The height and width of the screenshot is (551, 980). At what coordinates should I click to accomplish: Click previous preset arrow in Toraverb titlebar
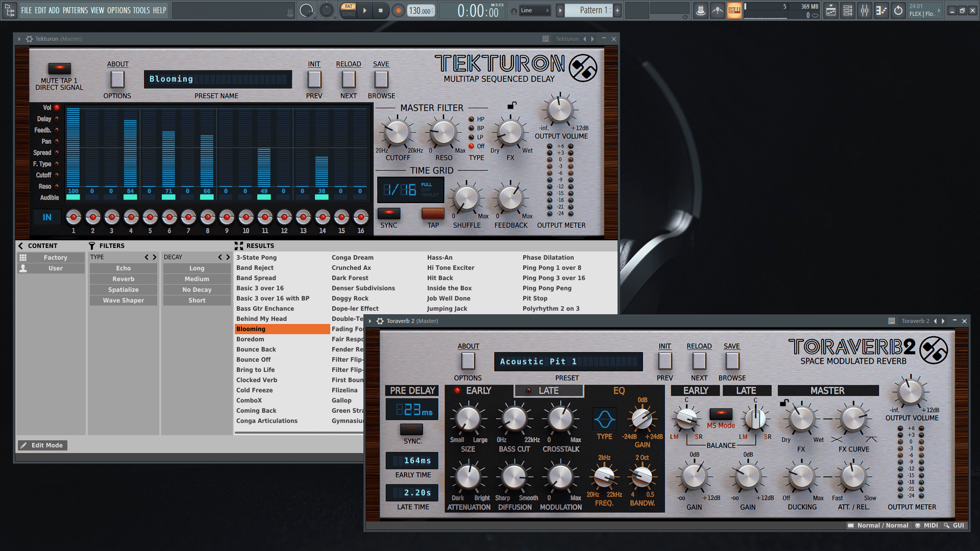tap(935, 321)
